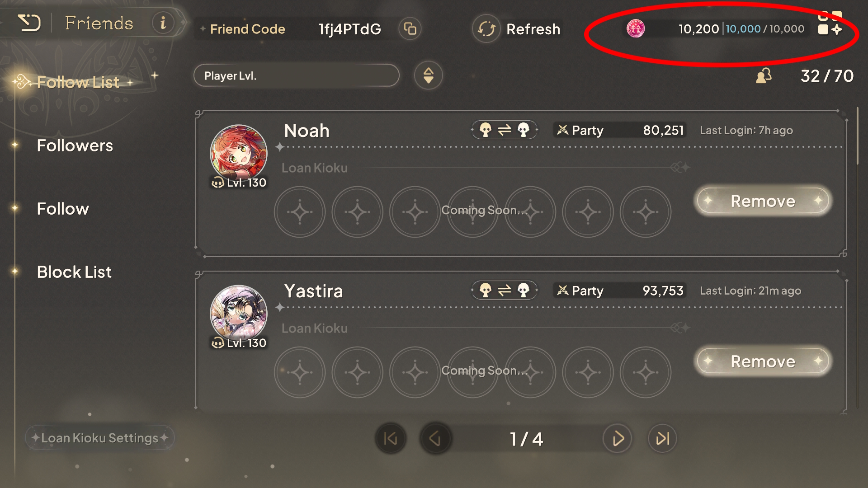Open Loan Kioku Settings
The width and height of the screenshot is (868, 488).
99,438
